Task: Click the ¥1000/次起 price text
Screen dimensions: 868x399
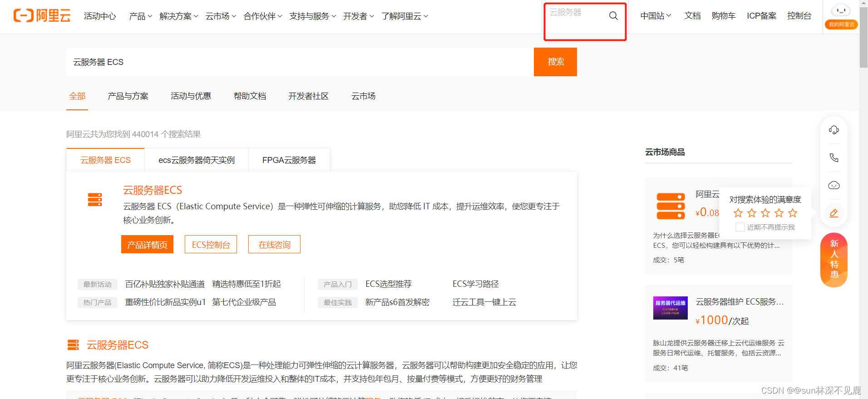Action: (x=722, y=320)
